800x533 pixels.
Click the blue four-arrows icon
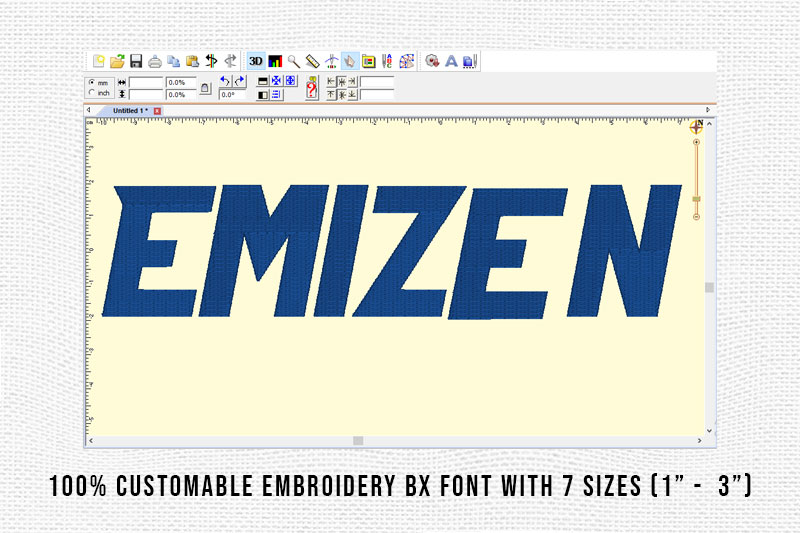[x=277, y=81]
